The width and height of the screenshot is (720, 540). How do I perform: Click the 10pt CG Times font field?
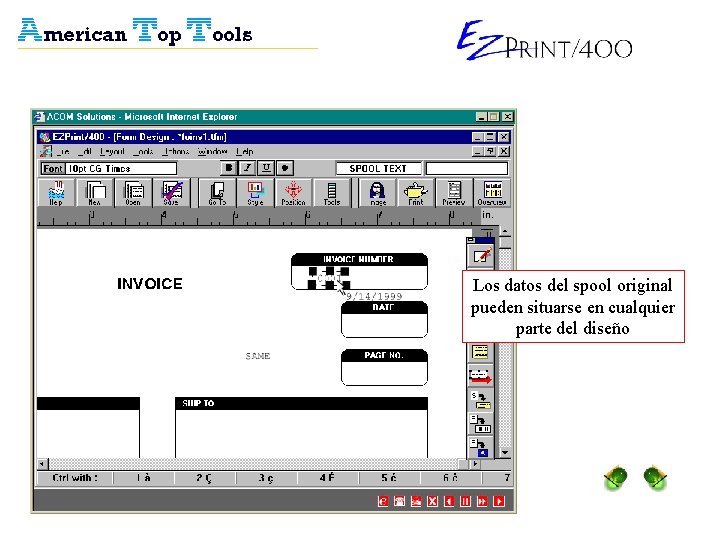(121, 169)
